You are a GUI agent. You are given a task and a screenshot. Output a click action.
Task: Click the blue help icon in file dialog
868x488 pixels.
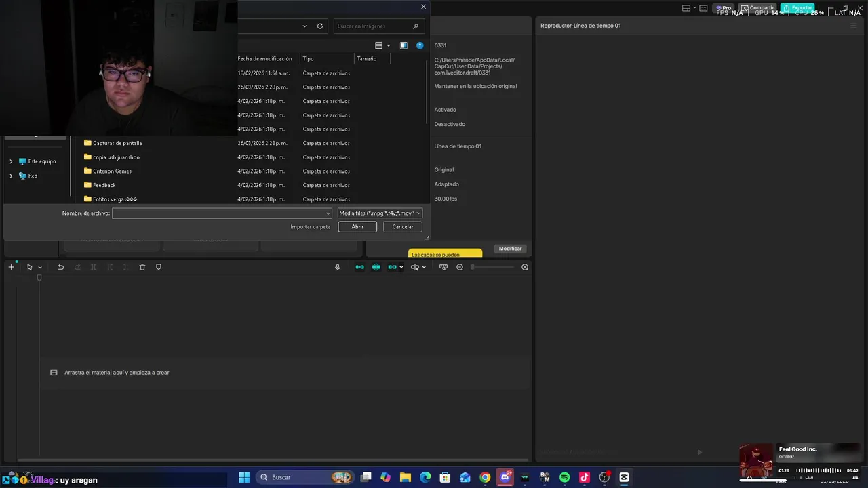click(x=420, y=45)
